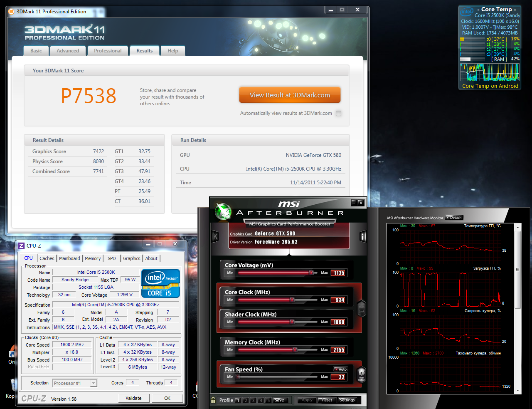The image size is (532, 409).
Task: Click the CPU-Z title bar Z icon
Action: click(22, 246)
